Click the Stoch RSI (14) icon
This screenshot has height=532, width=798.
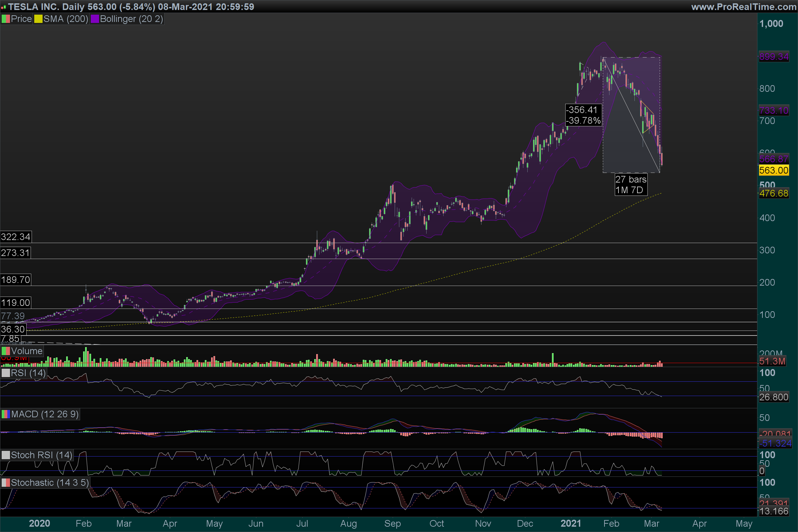point(6,455)
